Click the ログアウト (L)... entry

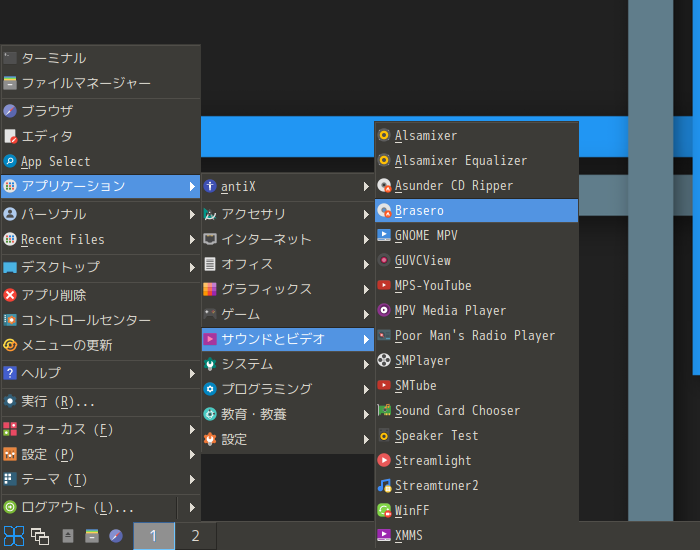click(89, 507)
